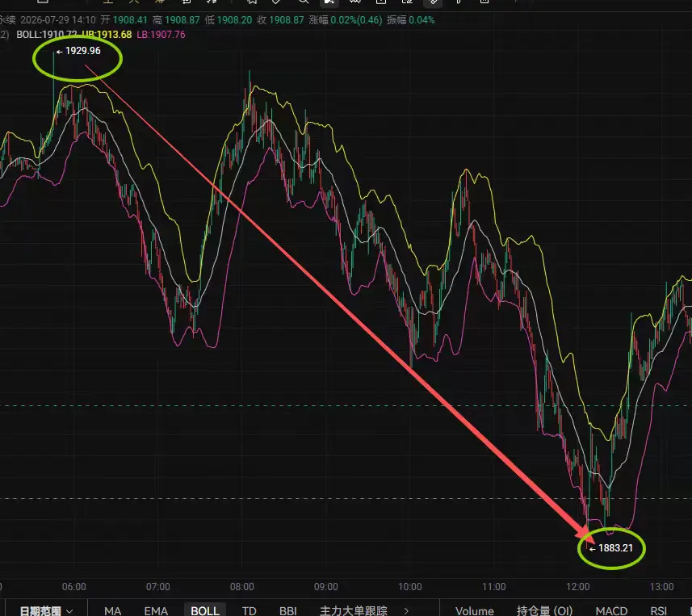The image size is (692, 616).
Task: Toggle the Volume sub-indicator
Action: point(475,610)
